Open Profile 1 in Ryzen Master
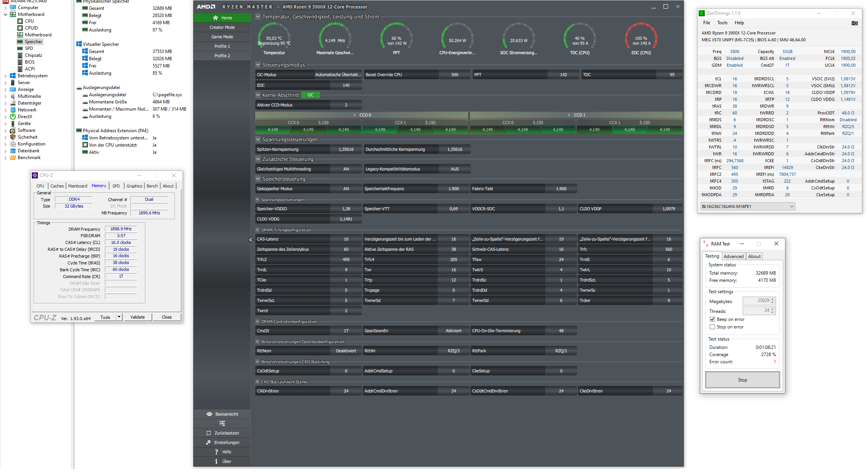The width and height of the screenshot is (868, 472). pyautogui.click(x=222, y=46)
